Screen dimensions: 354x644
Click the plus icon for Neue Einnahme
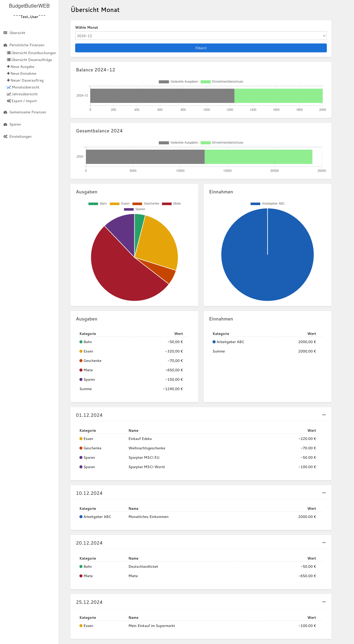8,73
